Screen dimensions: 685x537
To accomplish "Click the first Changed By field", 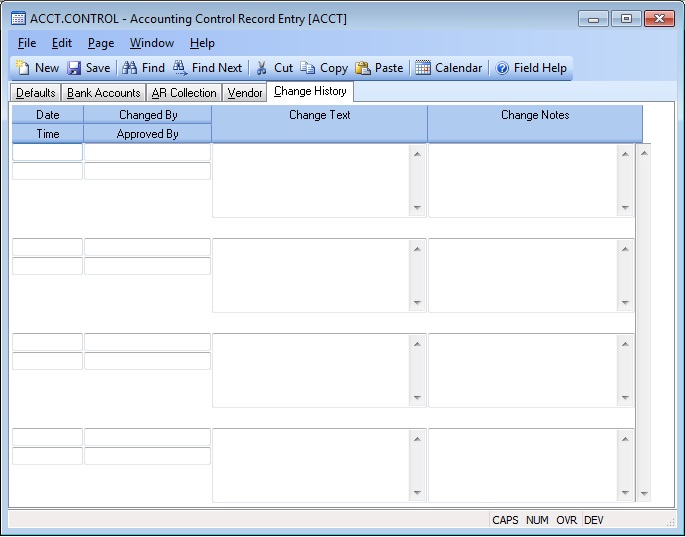I will pyautogui.click(x=147, y=152).
